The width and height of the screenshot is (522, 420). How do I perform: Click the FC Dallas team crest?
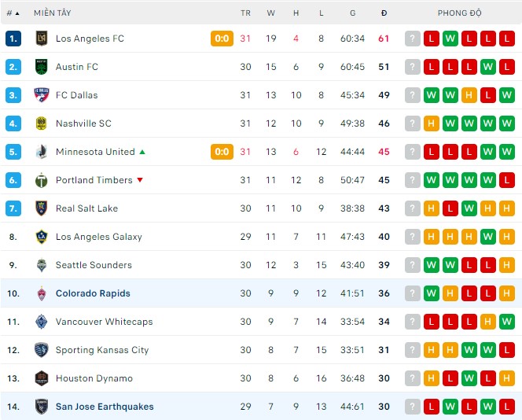tap(42, 95)
